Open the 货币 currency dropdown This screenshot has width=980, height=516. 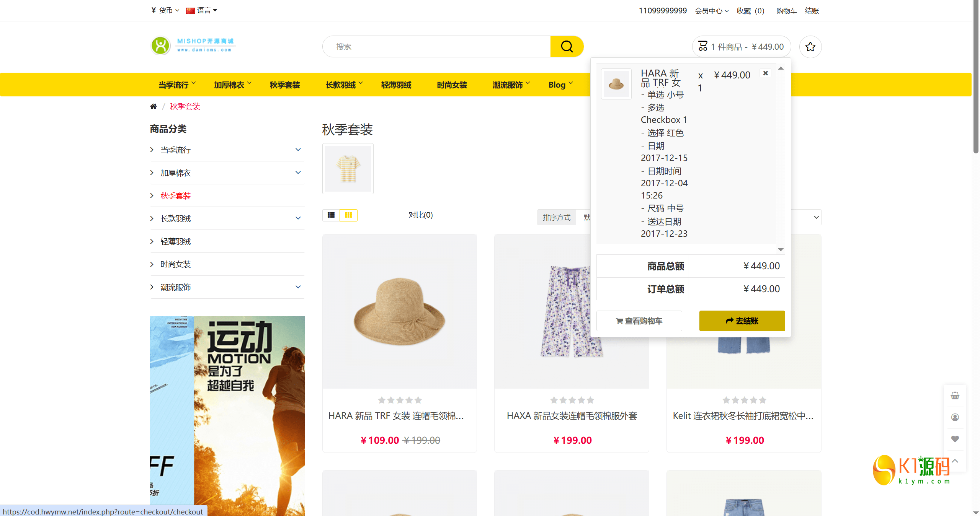pos(165,10)
